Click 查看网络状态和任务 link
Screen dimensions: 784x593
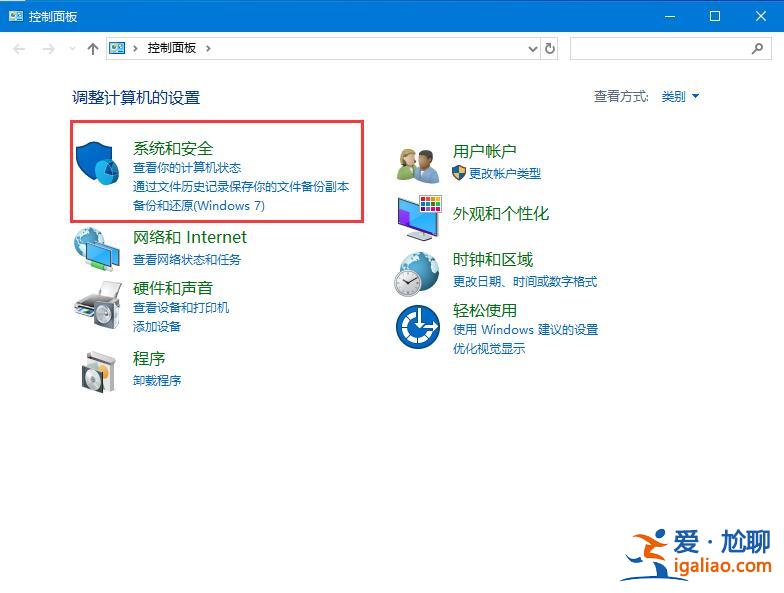(187, 260)
